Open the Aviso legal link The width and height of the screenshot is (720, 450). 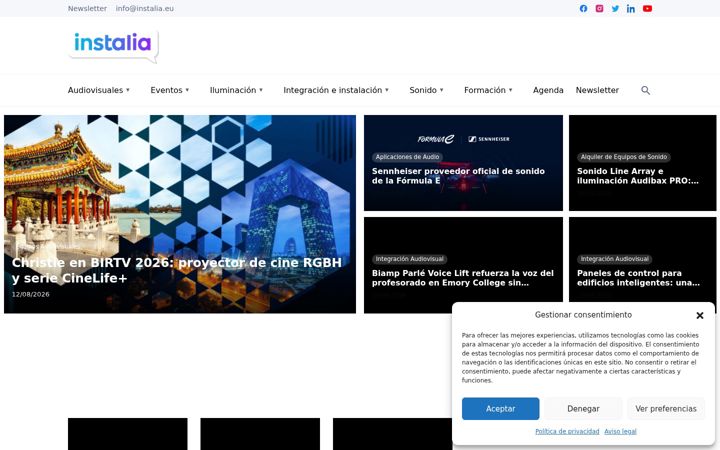tap(620, 431)
